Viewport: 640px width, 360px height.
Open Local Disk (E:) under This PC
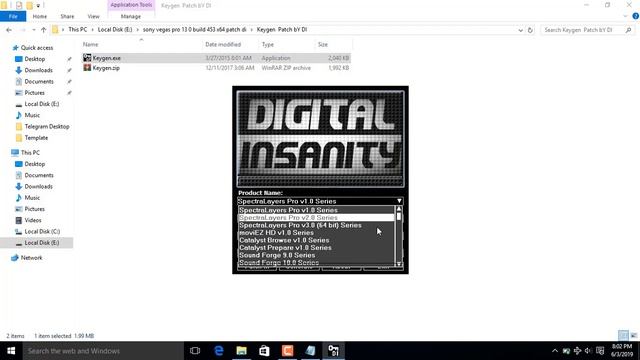(42, 243)
